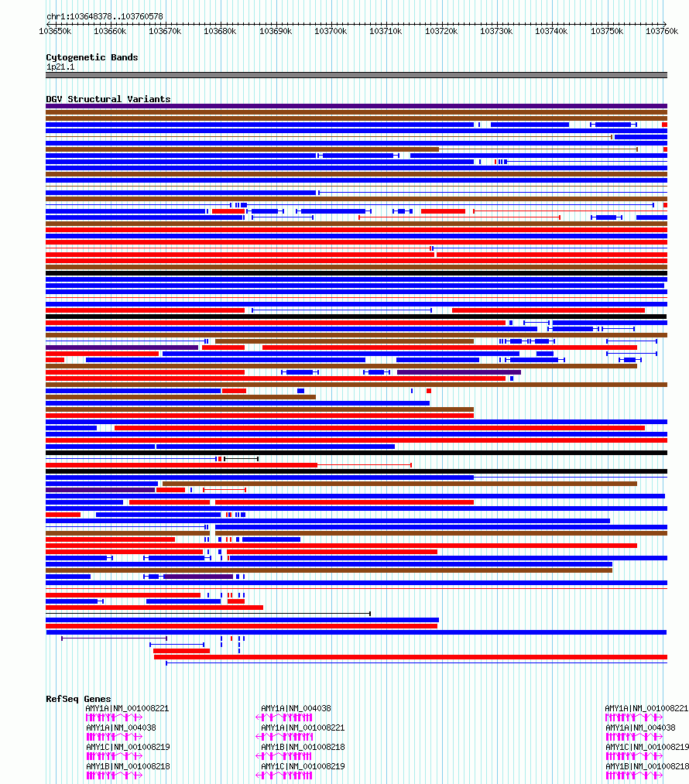Viewport: 689px width, 784px height.
Task: Click reverse-strand gene model under middle AMY1A|NM_004038
Action: pos(284,717)
